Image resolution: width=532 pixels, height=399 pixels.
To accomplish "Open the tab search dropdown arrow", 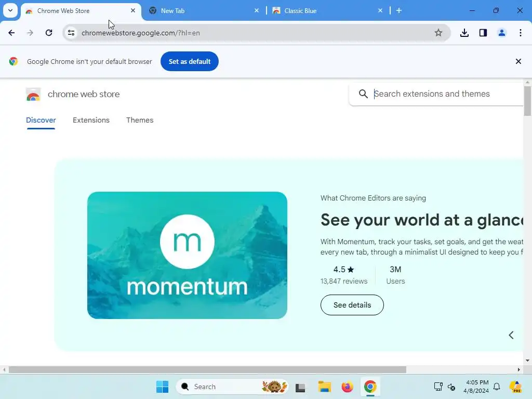I will pos(10,10).
